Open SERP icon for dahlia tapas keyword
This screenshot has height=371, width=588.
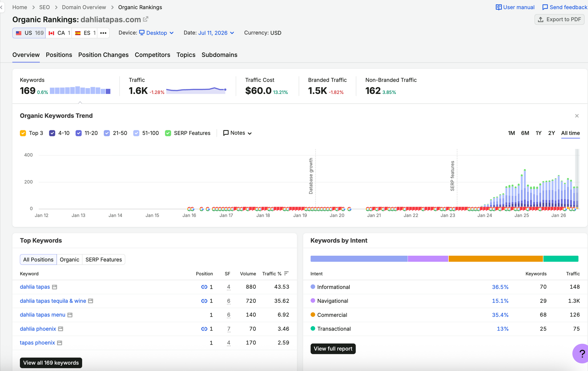pos(55,287)
